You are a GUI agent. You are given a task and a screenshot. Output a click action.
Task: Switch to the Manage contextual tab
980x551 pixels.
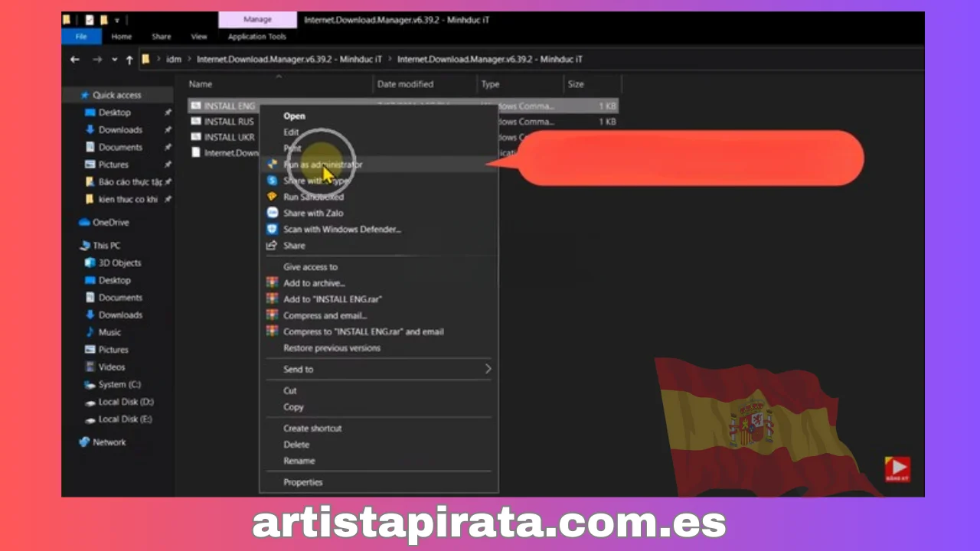coord(257,20)
